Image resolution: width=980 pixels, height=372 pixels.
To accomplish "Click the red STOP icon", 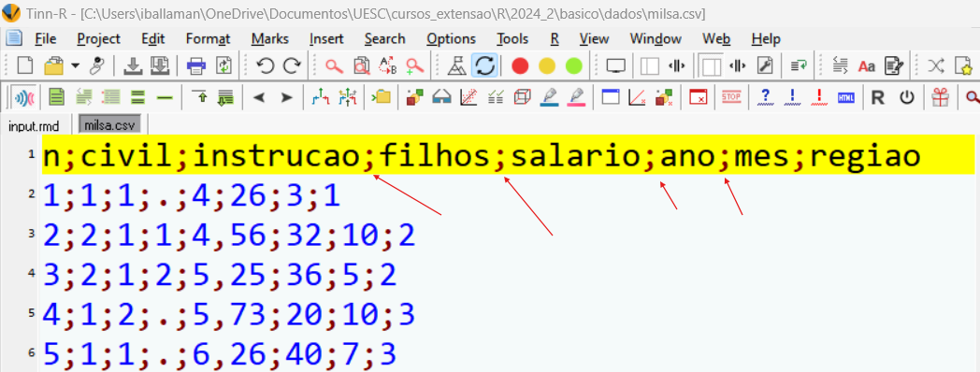I will click(730, 97).
